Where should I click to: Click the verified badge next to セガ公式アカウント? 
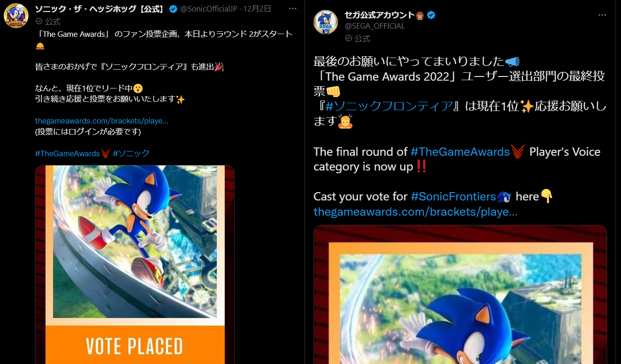pyautogui.click(x=431, y=15)
